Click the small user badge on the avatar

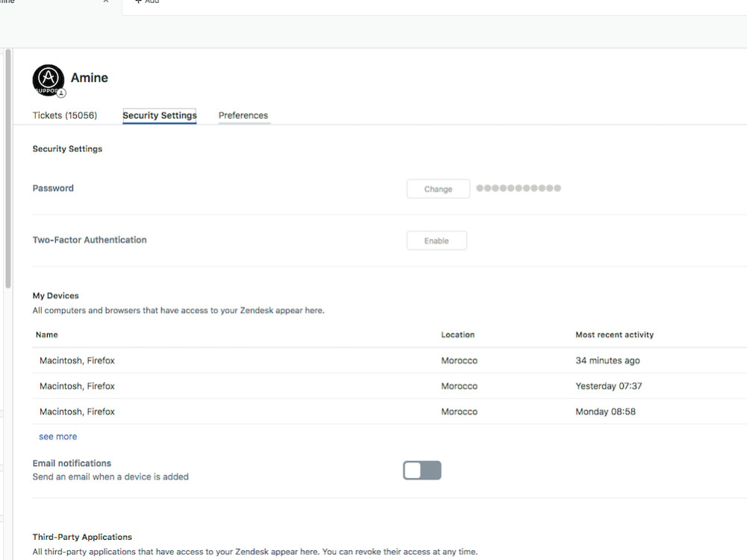point(61,93)
